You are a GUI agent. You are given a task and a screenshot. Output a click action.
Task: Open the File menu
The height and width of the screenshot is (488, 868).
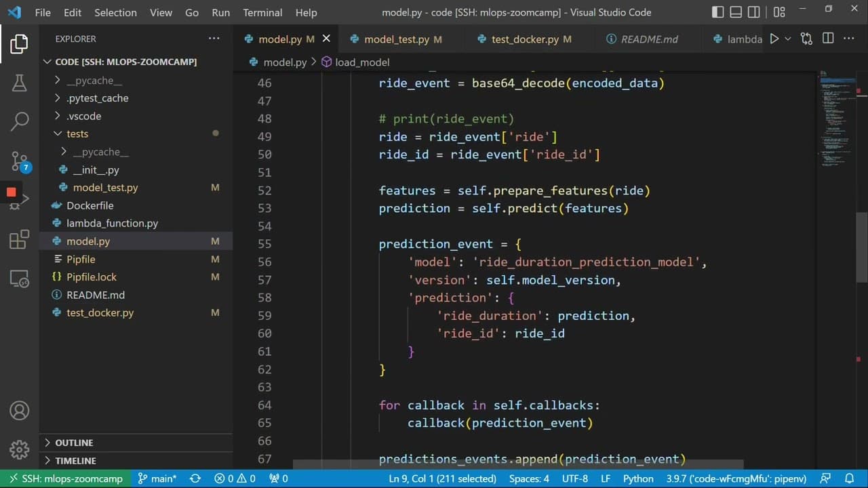43,12
